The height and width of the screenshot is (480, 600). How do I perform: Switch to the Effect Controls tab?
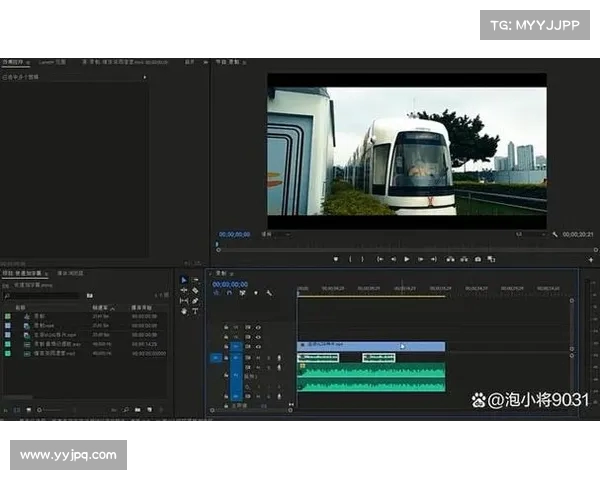[x=13, y=62]
